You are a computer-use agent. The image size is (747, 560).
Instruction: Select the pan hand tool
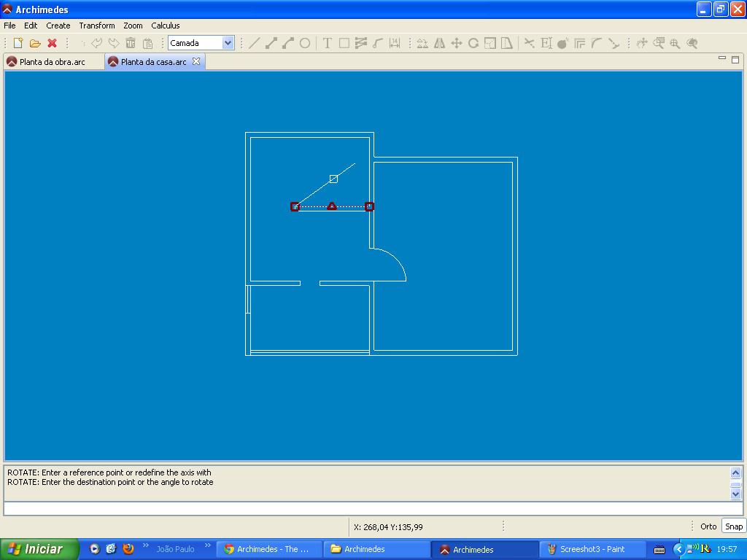pyautogui.click(x=642, y=43)
